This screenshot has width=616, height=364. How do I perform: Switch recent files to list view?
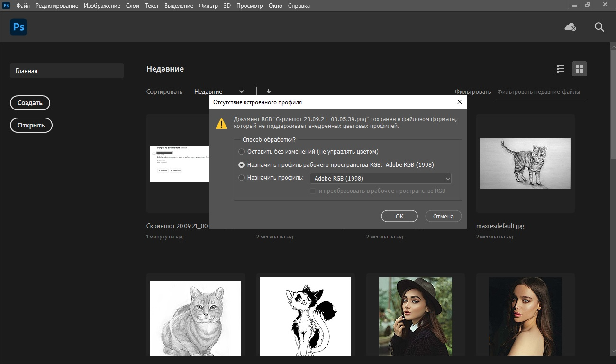coord(560,69)
